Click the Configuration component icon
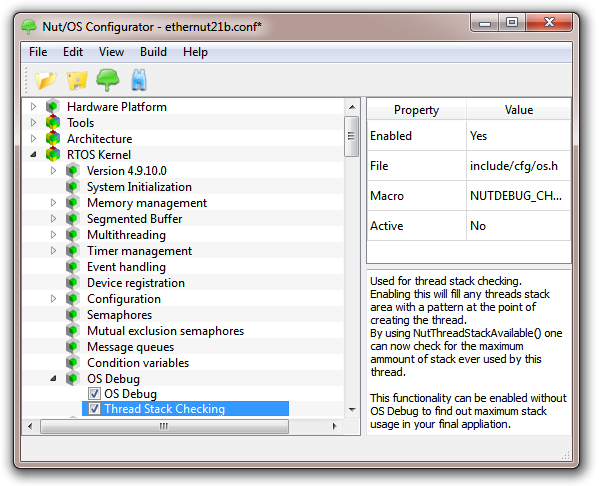The height and width of the screenshot is (486, 599). (73, 299)
